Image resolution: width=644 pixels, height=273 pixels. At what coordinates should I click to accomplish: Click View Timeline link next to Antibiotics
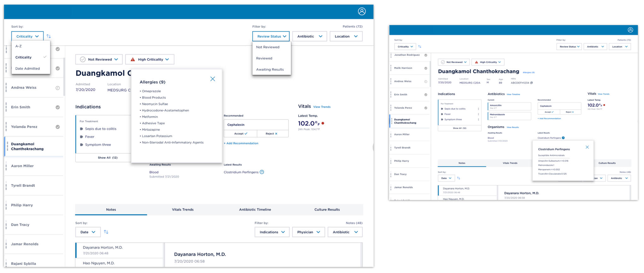513,94
